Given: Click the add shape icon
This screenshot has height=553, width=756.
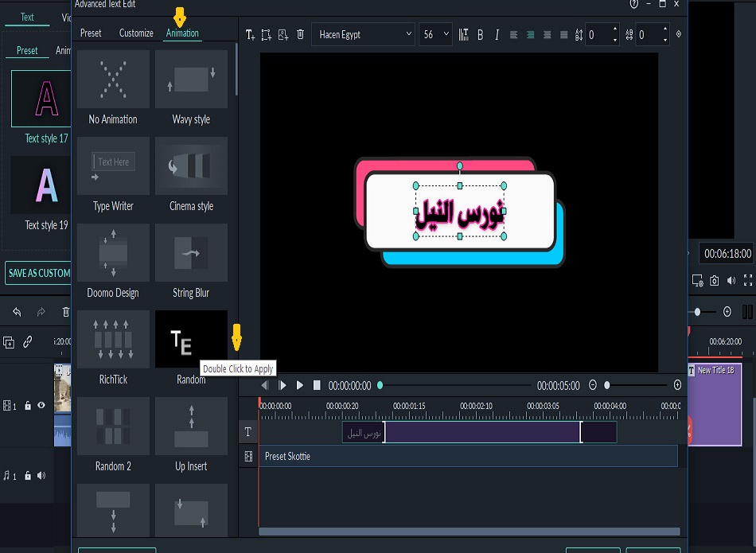Looking at the screenshot, I should (x=266, y=35).
